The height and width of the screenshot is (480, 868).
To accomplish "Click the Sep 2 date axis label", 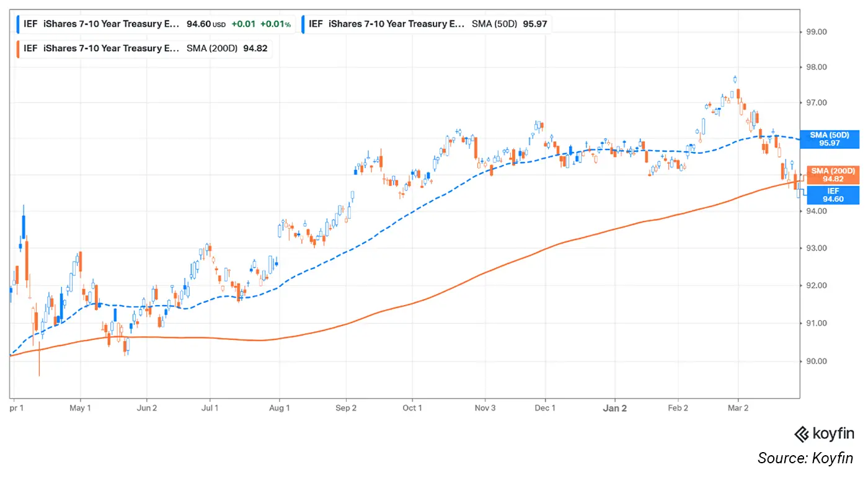I will (346, 408).
